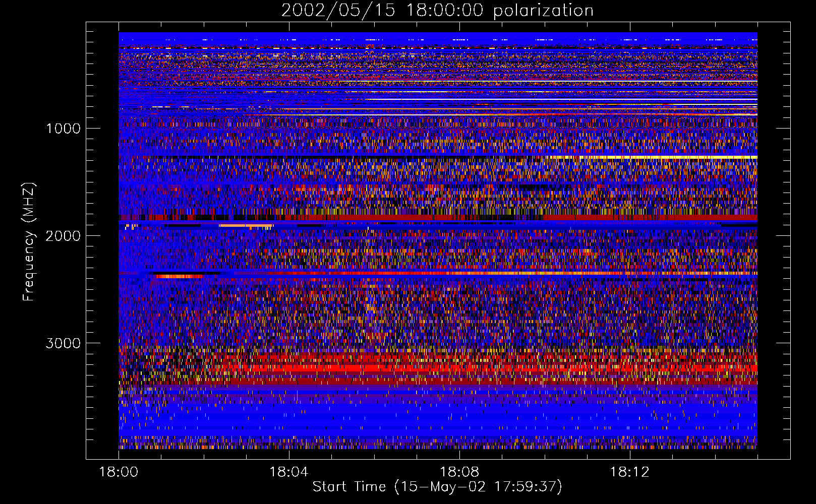Screen dimensions: 816x504
Task: Click the 'Frequency (MHZ)' axis label
Action: 28,242
